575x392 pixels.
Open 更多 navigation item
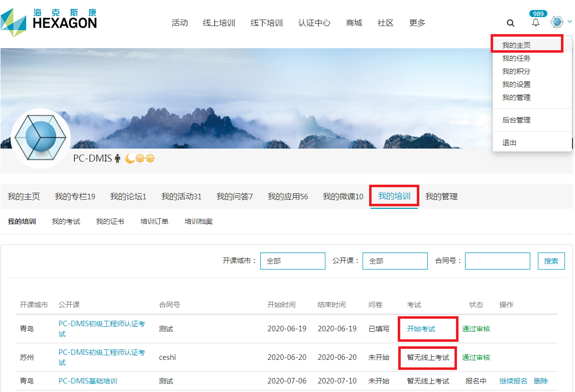pos(417,23)
